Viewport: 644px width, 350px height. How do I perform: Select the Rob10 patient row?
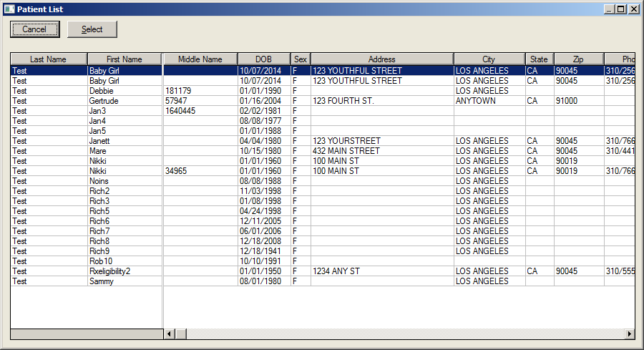[323, 261]
